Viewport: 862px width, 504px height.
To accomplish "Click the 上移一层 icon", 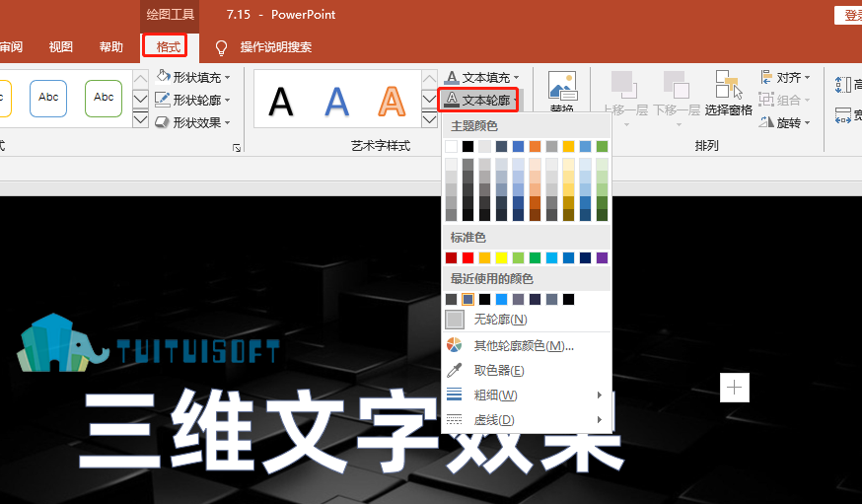I will coord(624,84).
